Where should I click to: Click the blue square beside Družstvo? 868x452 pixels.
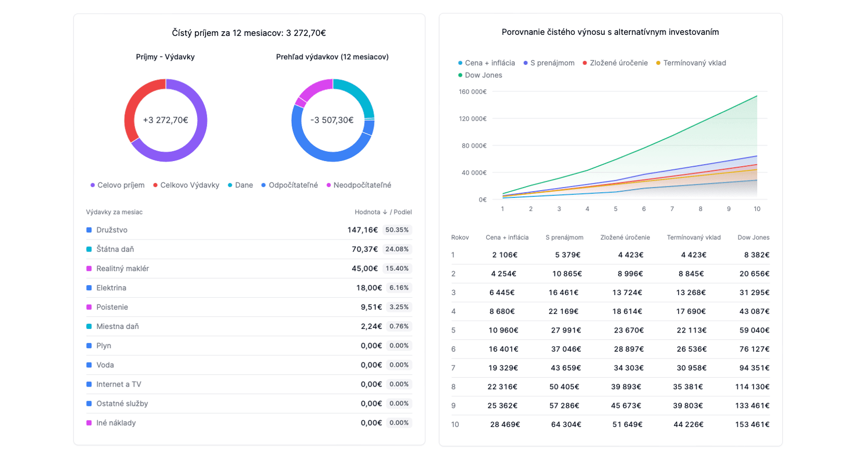click(89, 230)
